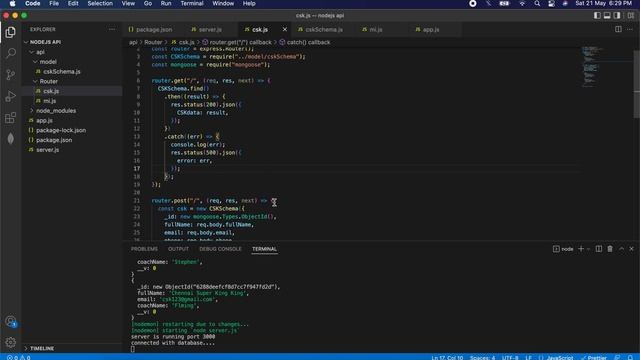640x360 pixels.
Task: Open package-lock.json in file tree
Action: coord(61,130)
